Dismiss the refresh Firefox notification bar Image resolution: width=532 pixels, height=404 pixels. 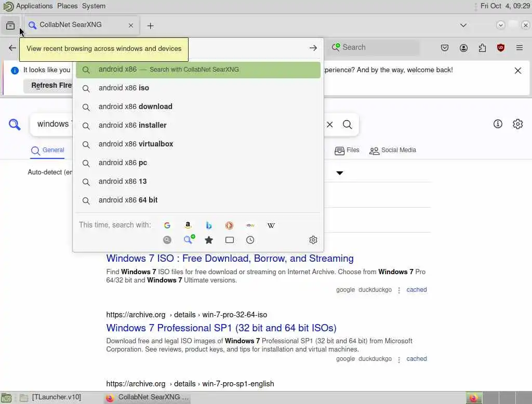pos(518,71)
